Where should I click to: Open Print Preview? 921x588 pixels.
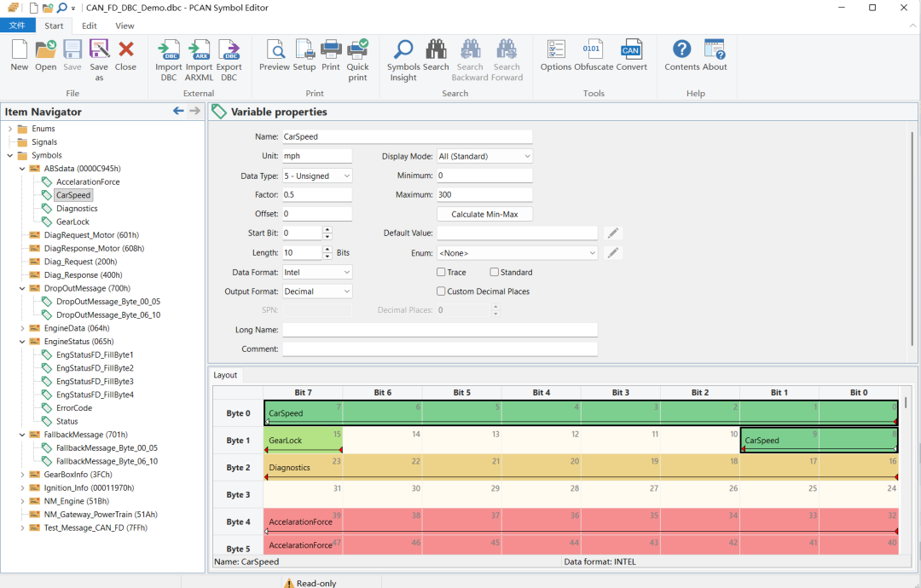pos(275,54)
